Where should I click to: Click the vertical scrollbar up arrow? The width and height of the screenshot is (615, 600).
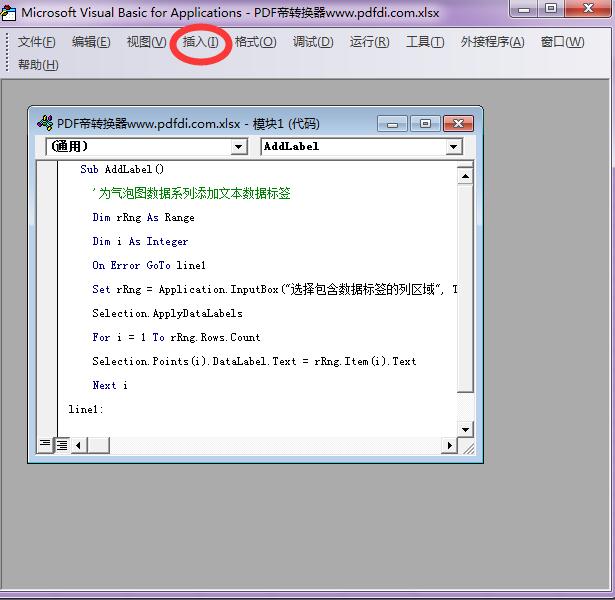coord(465,176)
